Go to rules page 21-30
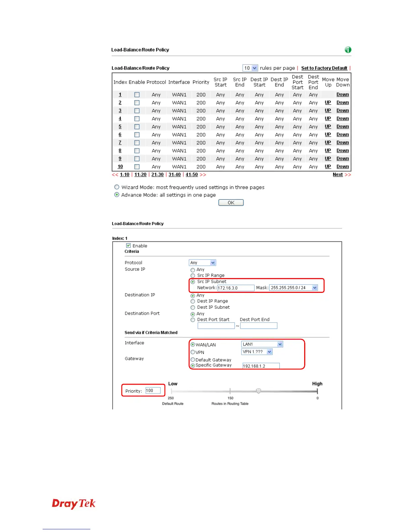The height and width of the screenshot is (532, 411). [x=157, y=175]
